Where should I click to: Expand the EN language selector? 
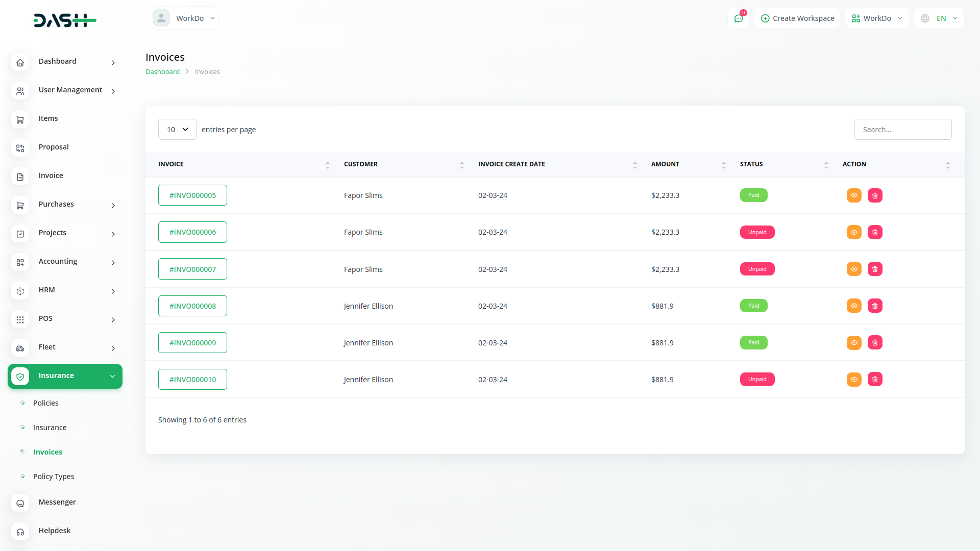coord(940,18)
